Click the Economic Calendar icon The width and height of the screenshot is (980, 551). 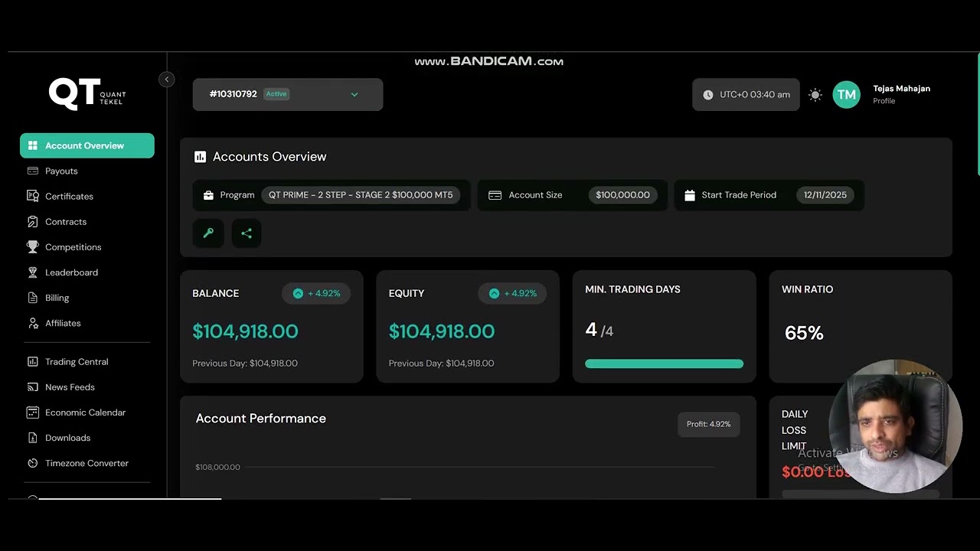coord(33,412)
